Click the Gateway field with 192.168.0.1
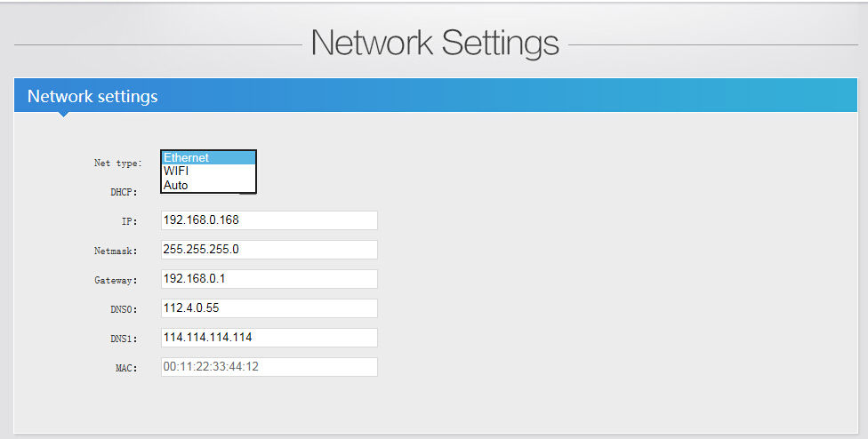This screenshot has width=868, height=439. click(x=269, y=279)
